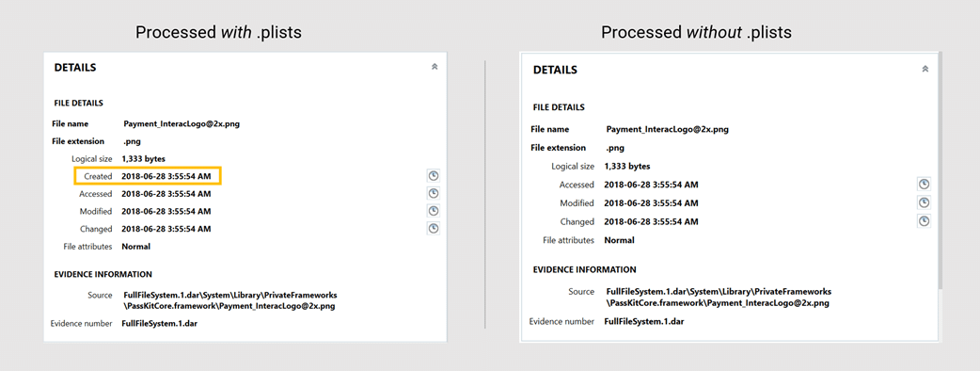Select file name value in left panel
This screenshot has width=980, height=371.
pyautogui.click(x=182, y=124)
